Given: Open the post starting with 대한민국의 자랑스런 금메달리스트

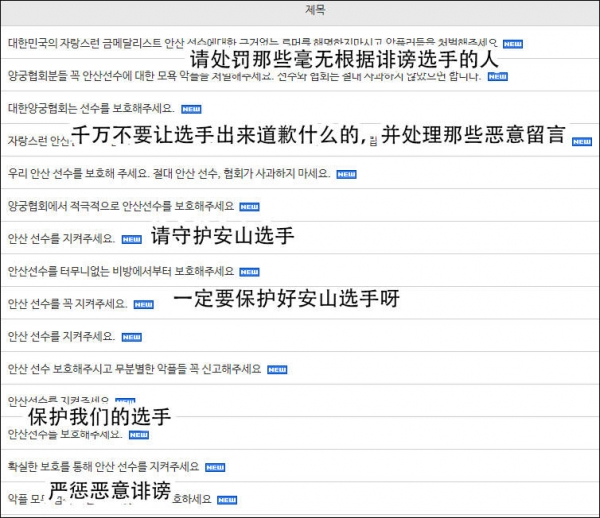Looking at the screenshot, I should pyautogui.click(x=100, y=43).
